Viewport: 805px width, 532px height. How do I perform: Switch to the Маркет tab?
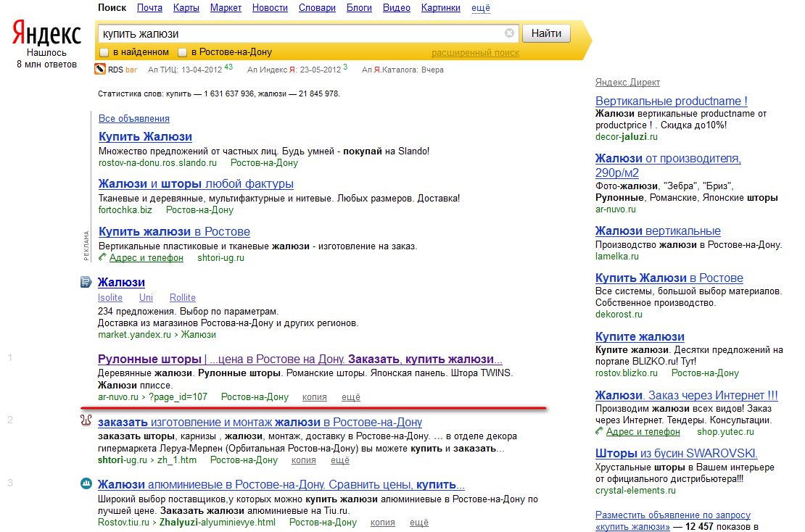[226, 8]
